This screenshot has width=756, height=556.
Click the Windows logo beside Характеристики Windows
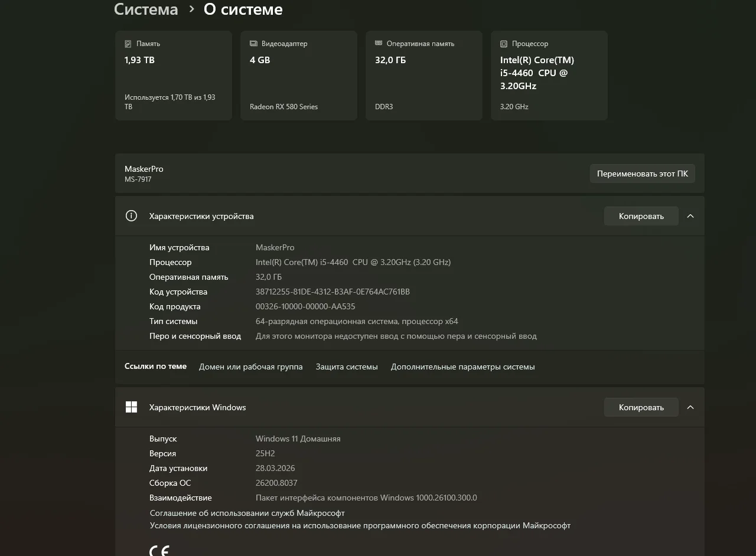[x=131, y=407]
